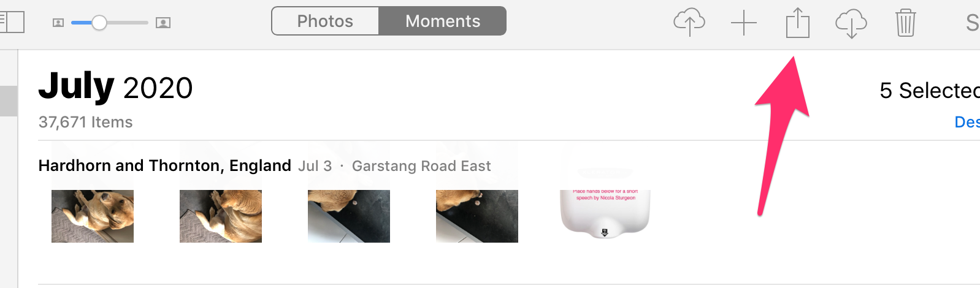
Task: Adjust the thumbnail zoom slider knob
Action: pyautogui.click(x=99, y=23)
